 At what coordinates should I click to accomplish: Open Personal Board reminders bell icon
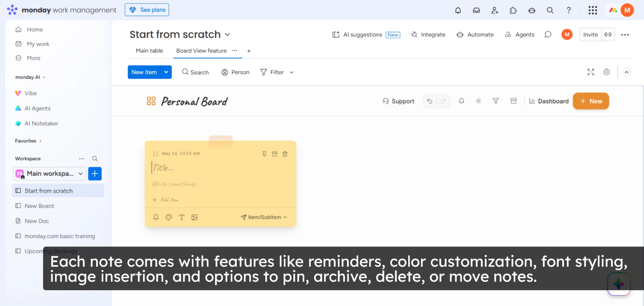(x=462, y=101)
